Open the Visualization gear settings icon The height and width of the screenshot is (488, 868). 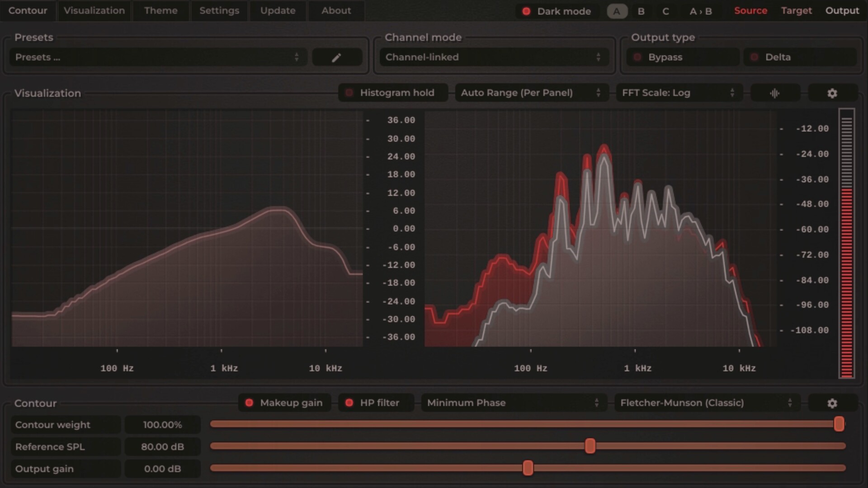click(x=832, y=93)
